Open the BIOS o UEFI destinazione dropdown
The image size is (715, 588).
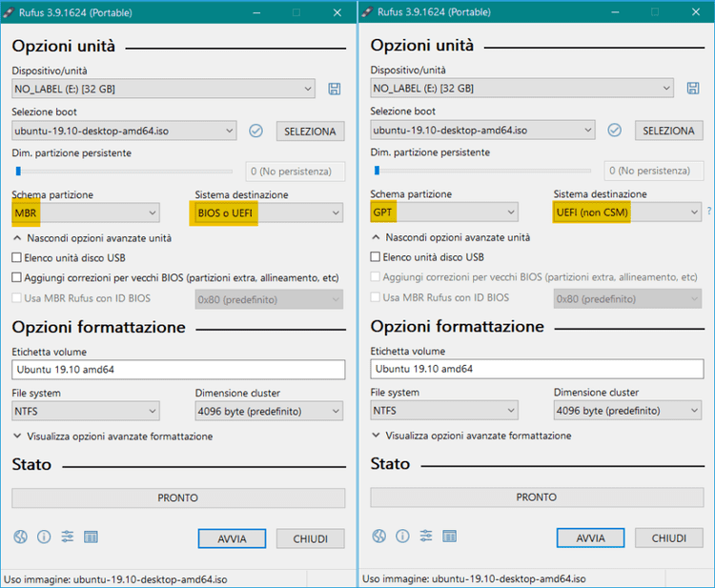(x=269, y=213)
